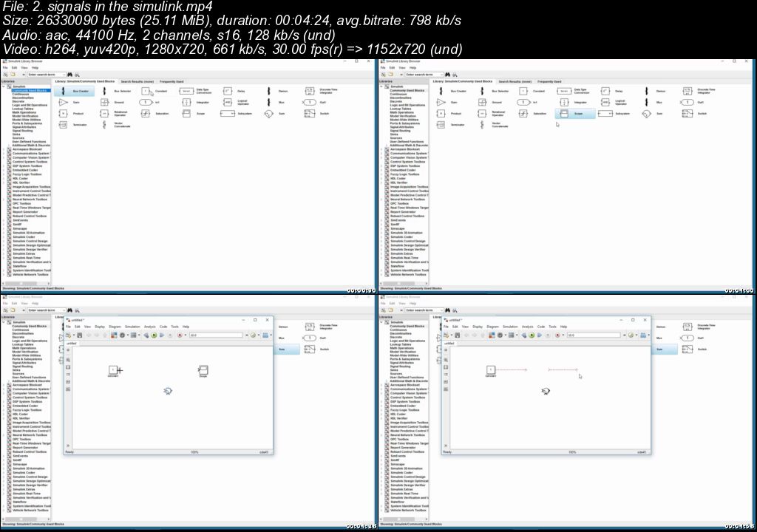Open record options dropdown in bottom-left model toolbar
This screenshot has width=757, height=532.
click(x=184, y=335)
